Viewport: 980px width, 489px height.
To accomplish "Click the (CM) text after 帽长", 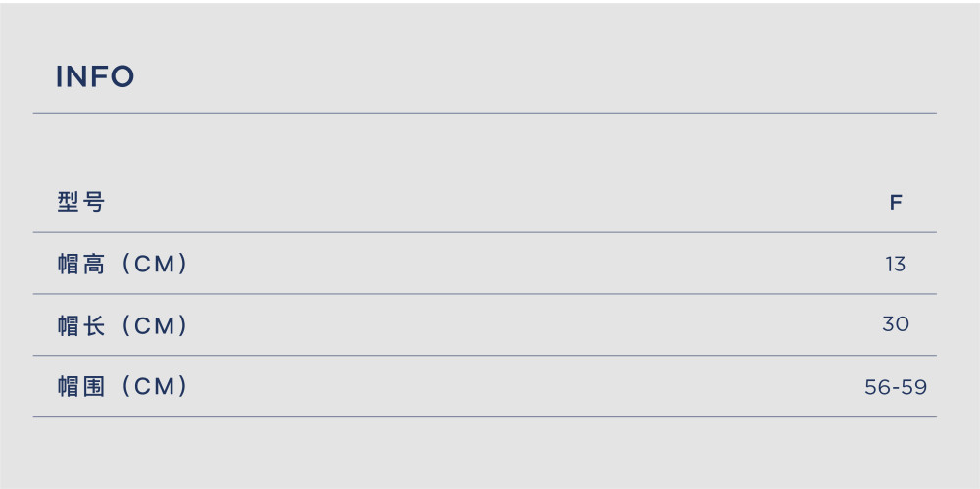I will coord(154,325).
